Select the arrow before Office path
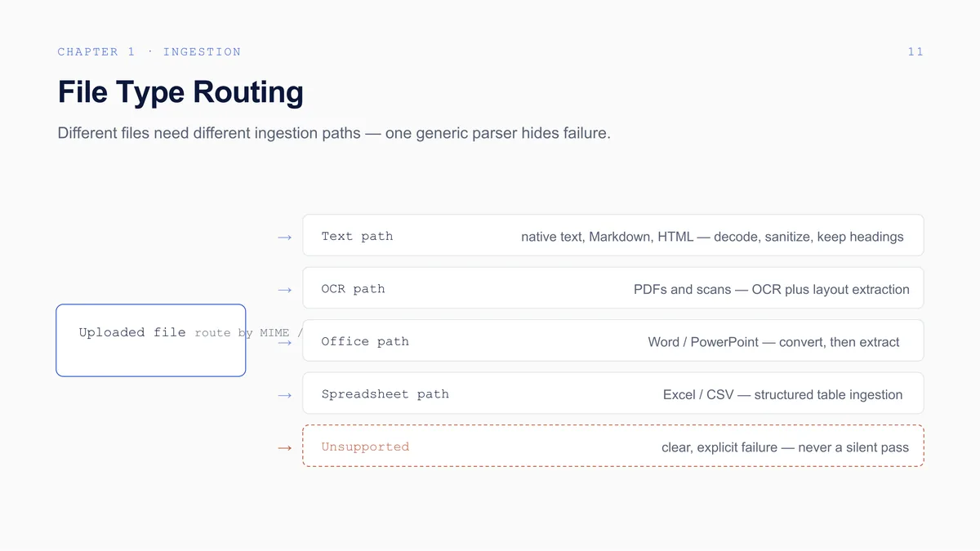The height and width of the screenshot is (551, 980). [284, 343]
